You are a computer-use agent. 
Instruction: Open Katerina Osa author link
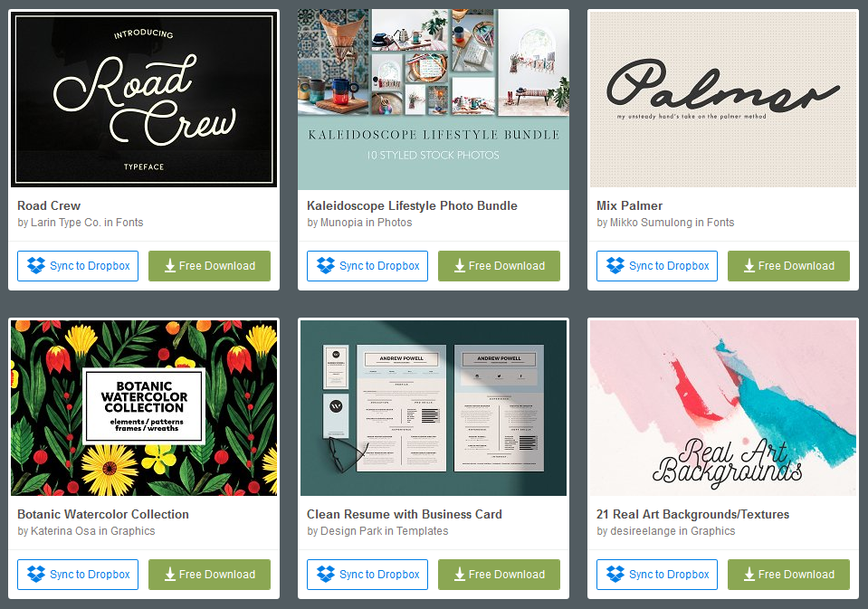click(63, 531)
